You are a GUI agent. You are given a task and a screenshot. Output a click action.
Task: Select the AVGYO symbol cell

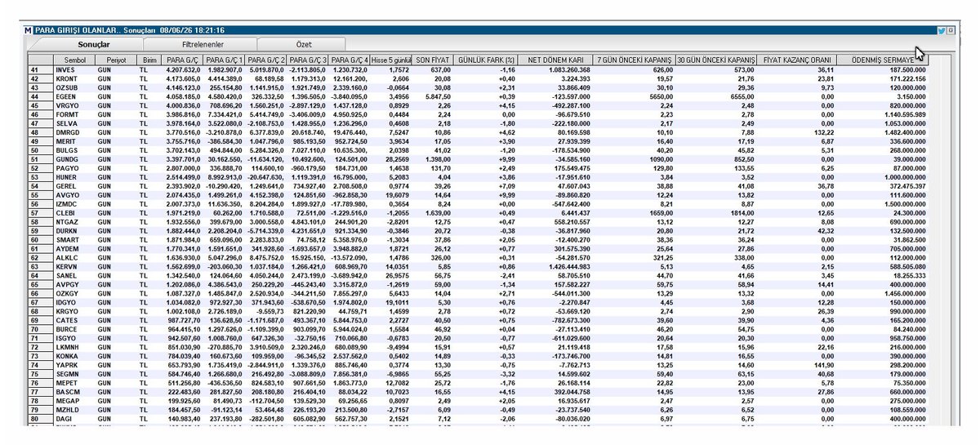(74, 194)
